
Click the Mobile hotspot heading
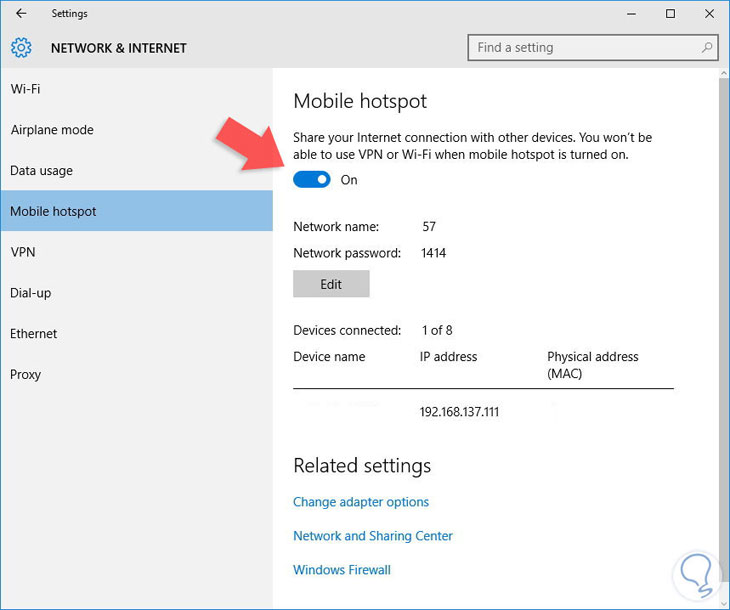[x=360, y=101]
